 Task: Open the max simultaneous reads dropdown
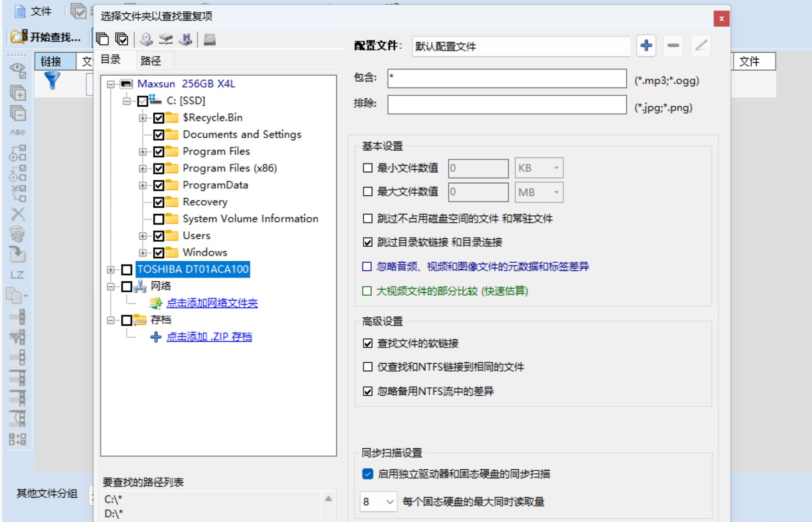[378, 501]
